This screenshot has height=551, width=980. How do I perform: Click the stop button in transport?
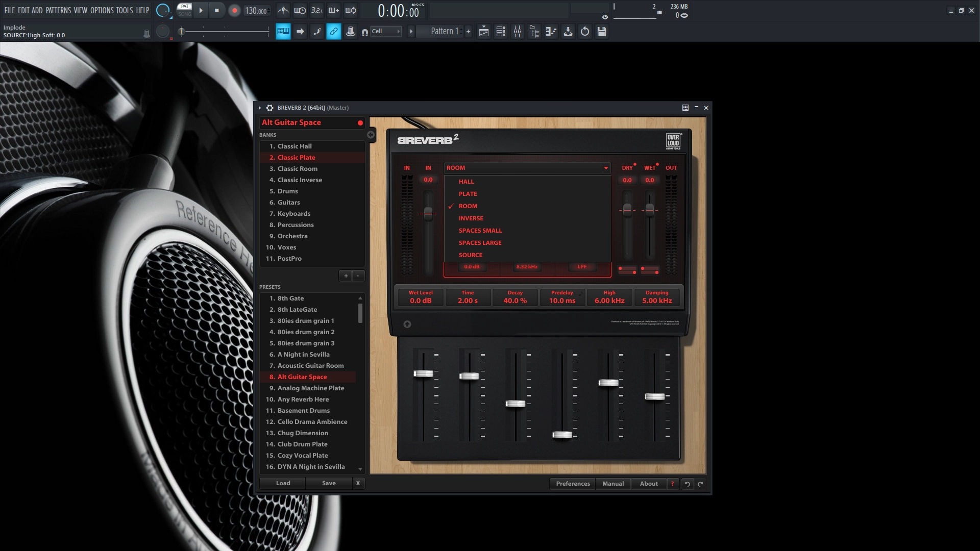tap(217, 10)
